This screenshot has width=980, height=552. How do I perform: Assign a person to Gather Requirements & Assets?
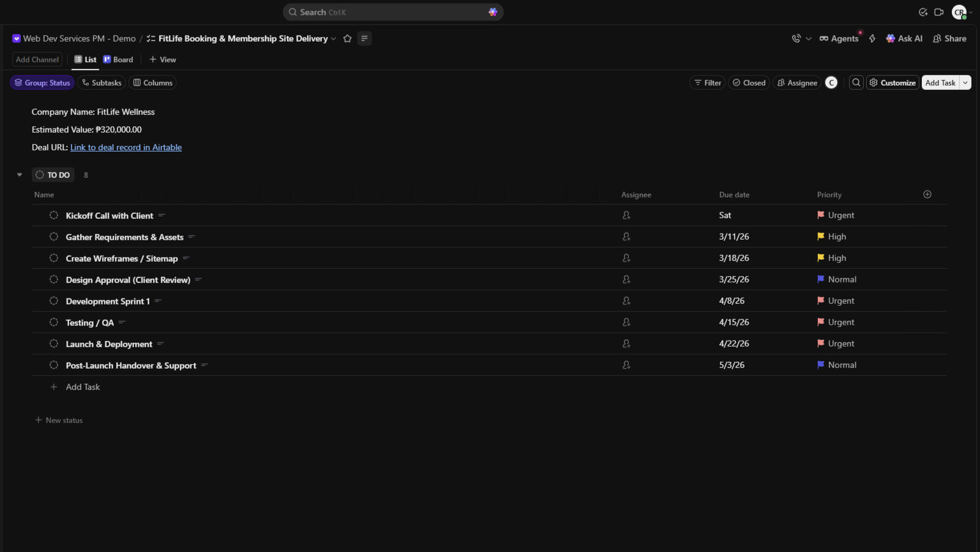626,237
